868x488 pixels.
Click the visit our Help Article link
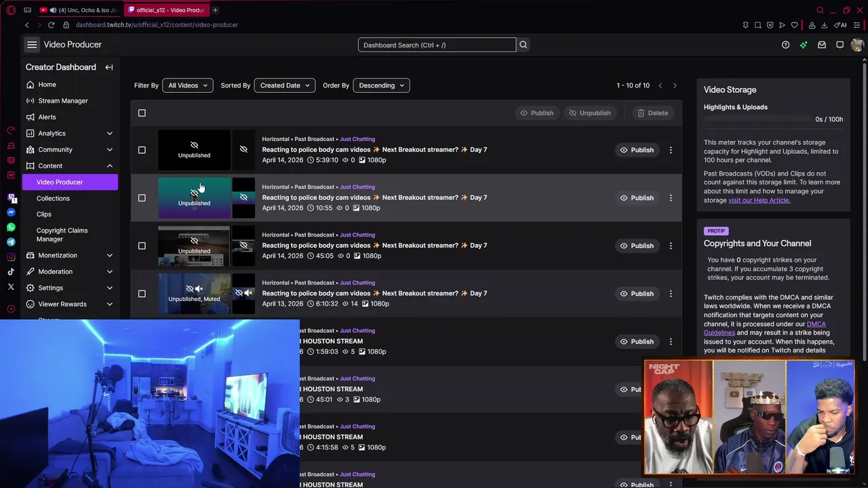coord(759,200)
